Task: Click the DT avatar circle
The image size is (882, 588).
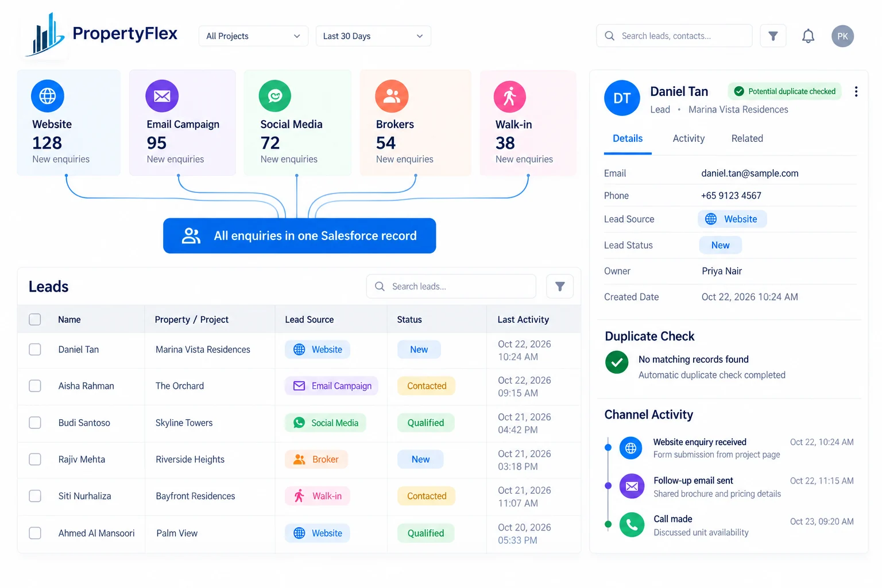Action: tap(622, 98)
